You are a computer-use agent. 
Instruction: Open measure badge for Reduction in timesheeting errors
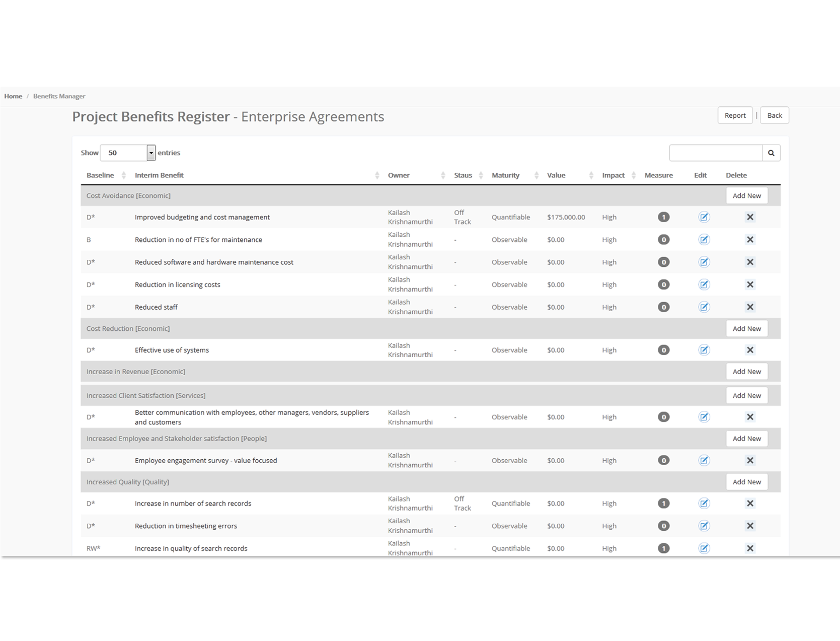pyautogui.click(x=663, y=526)
